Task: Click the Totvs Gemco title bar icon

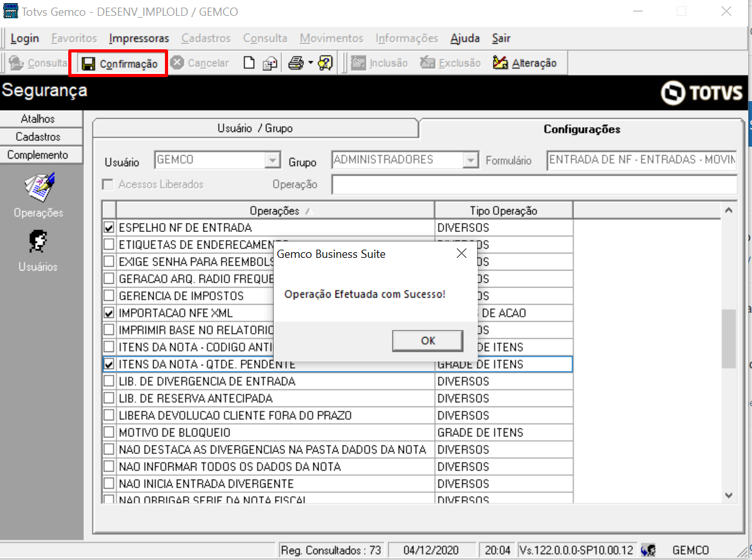Action: tap(10, 11)
